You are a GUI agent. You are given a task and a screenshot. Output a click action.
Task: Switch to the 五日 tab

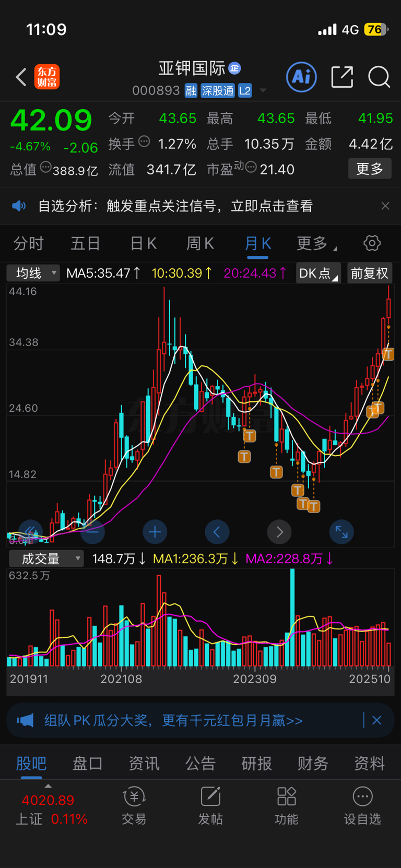tap(86, 243)
